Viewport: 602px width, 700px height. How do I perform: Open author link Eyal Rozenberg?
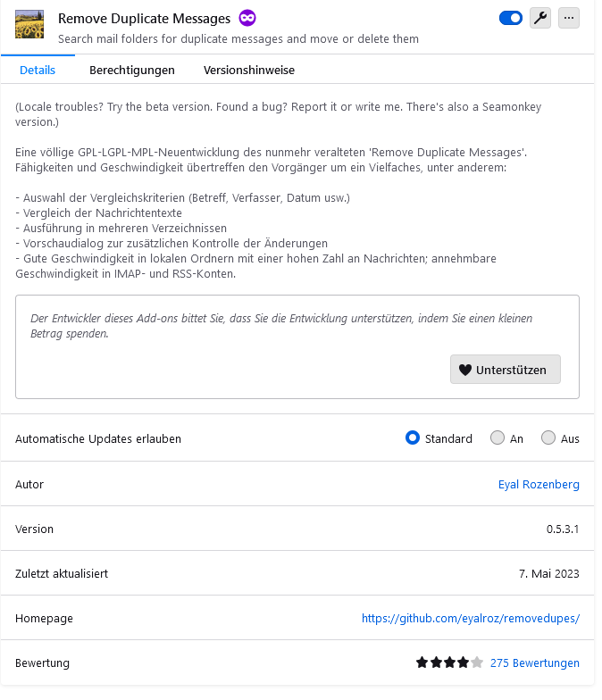pyautogui.click(x=539, y=485)
